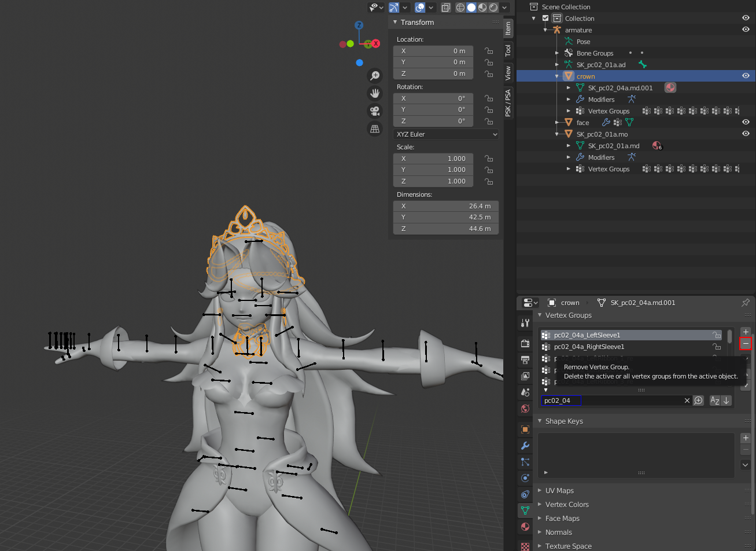The height and width of the screenshot is (551, 756).
Task: Activate the hand pan view gizmo
Action: click(375, 93)
